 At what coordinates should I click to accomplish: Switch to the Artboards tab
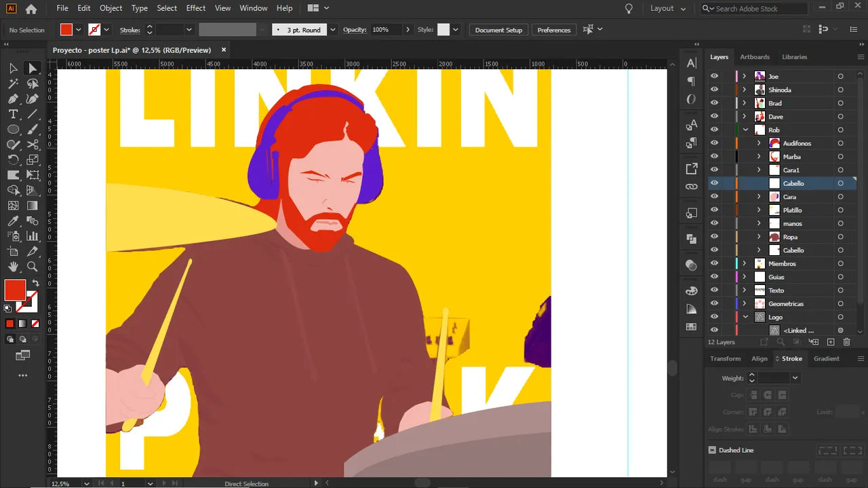[x=755, y=57]
